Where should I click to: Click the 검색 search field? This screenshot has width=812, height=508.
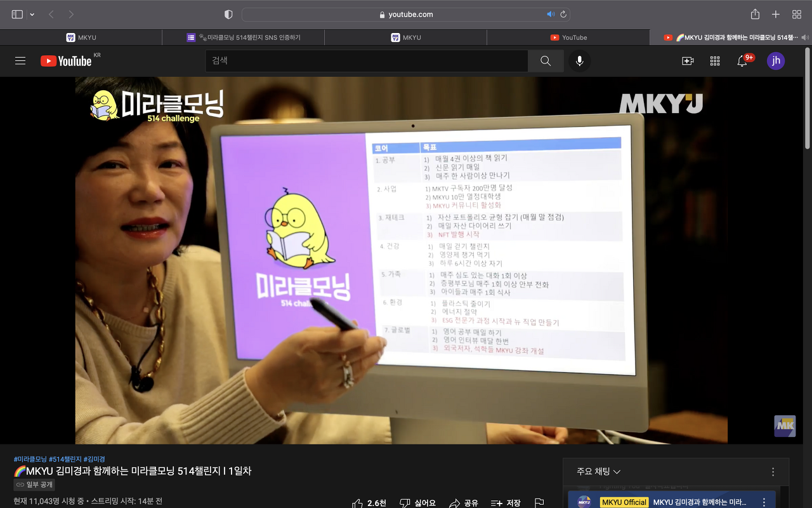(367, 61)
